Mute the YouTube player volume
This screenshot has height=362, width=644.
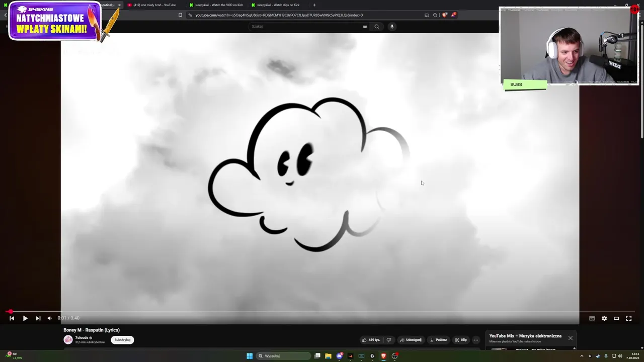(49, 318)
